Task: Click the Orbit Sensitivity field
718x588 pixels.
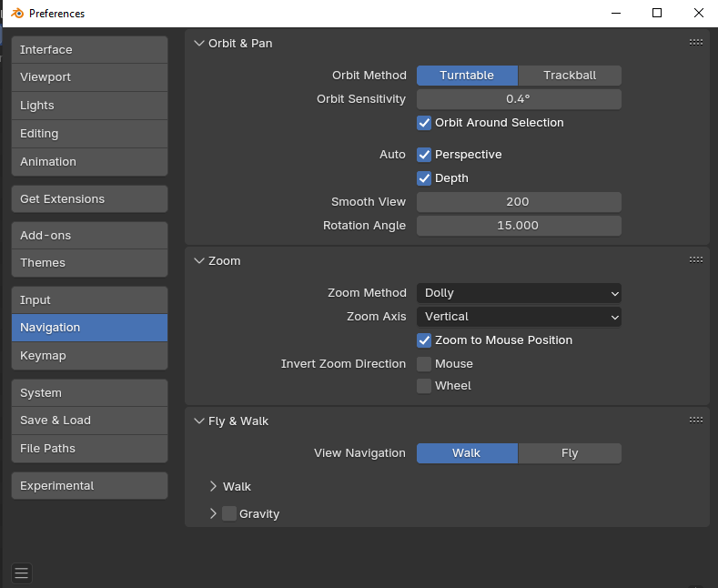Action: [519, 99]
